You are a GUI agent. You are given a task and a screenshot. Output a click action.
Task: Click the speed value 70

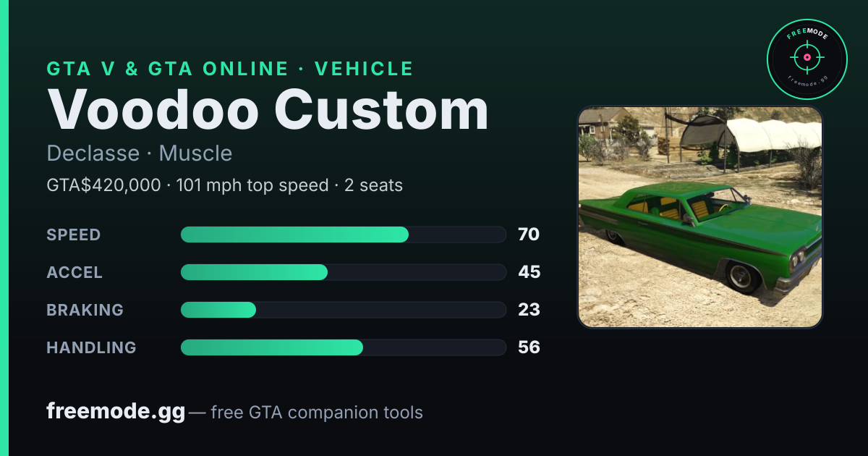pos(529,235)
